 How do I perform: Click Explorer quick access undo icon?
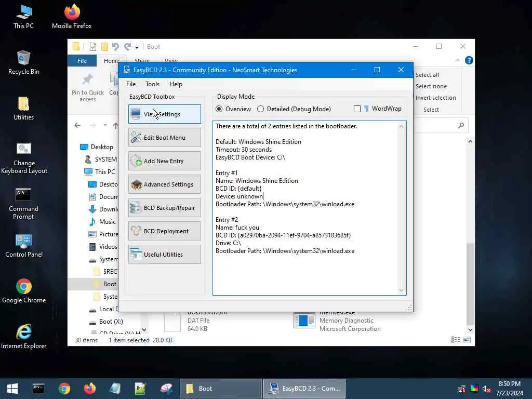point(116,46)
